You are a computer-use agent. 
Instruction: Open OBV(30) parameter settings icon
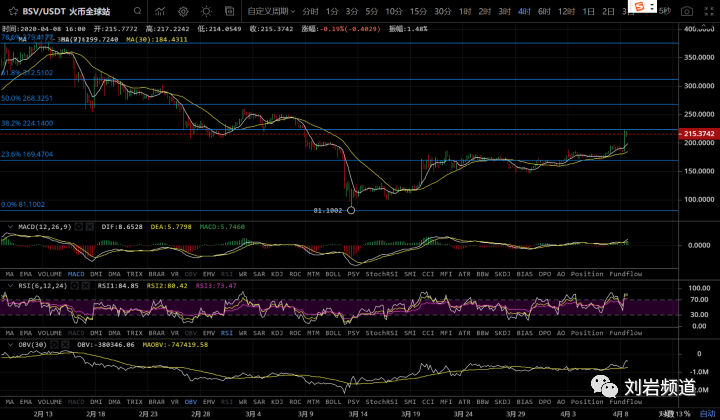coord(54,344)
